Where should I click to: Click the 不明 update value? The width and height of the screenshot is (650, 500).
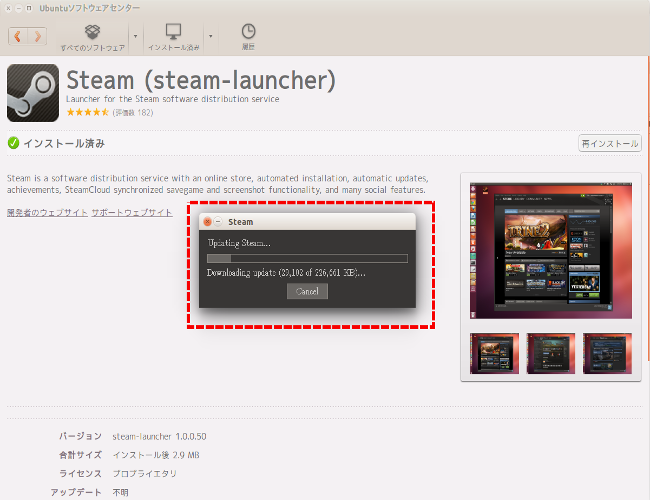[121, 492]
